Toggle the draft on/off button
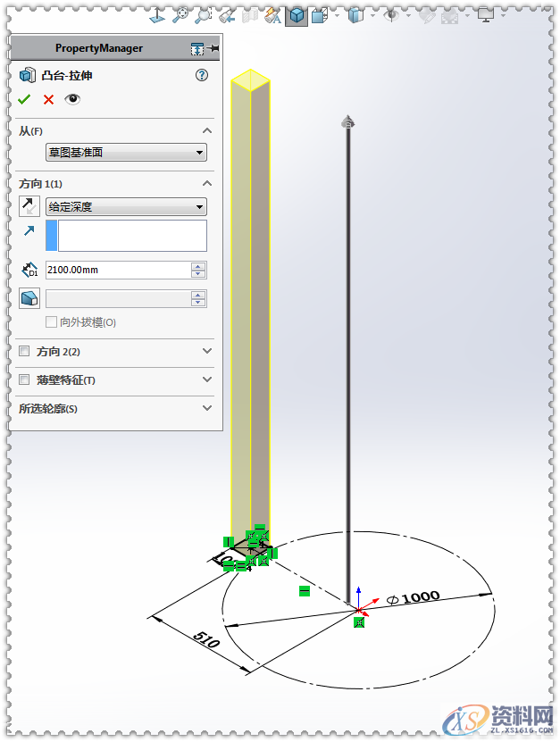The height and width of the screenshot is (742, 560). click(x=29, y=298)
